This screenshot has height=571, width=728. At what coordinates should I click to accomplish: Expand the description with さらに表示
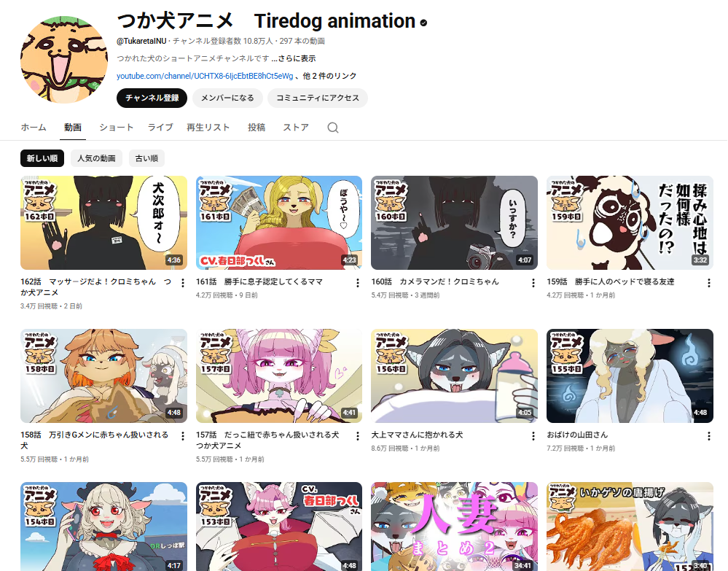pos(297,58)
